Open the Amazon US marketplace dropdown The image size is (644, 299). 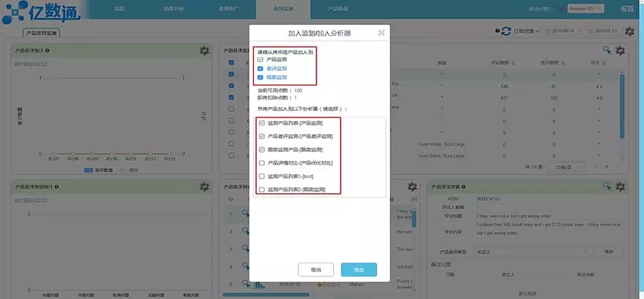point(586,9)
